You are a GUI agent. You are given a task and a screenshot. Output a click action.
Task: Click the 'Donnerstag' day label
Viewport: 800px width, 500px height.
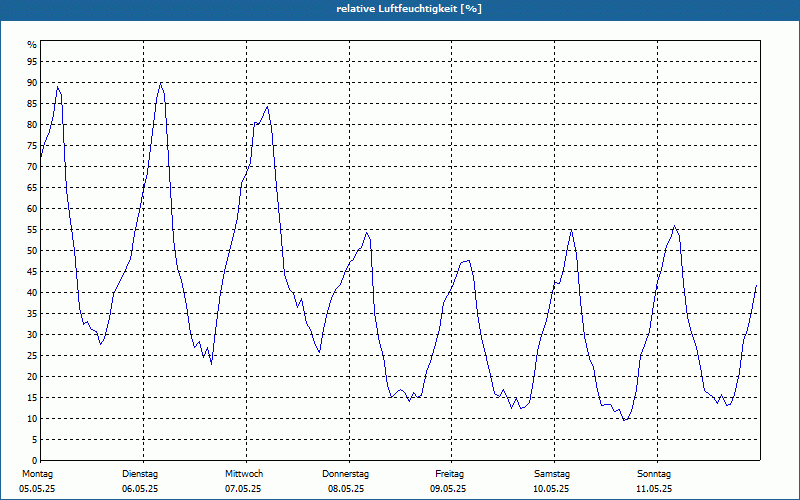(x=345, y=474)
